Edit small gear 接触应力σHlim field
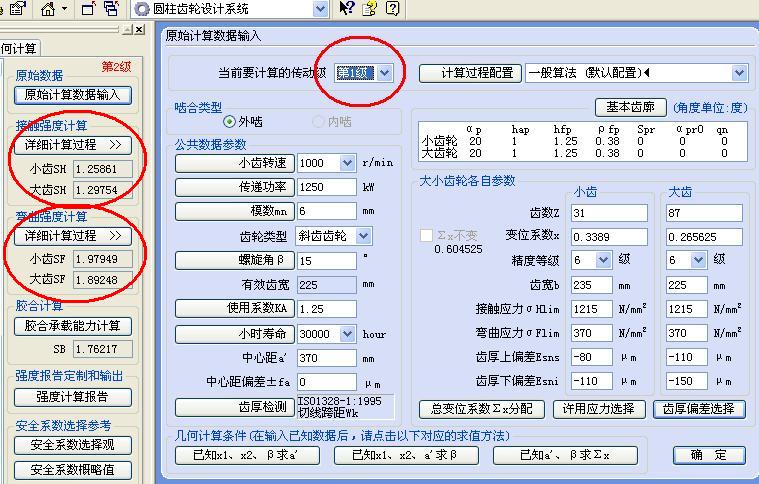The image size is (759, 484). 592,309
